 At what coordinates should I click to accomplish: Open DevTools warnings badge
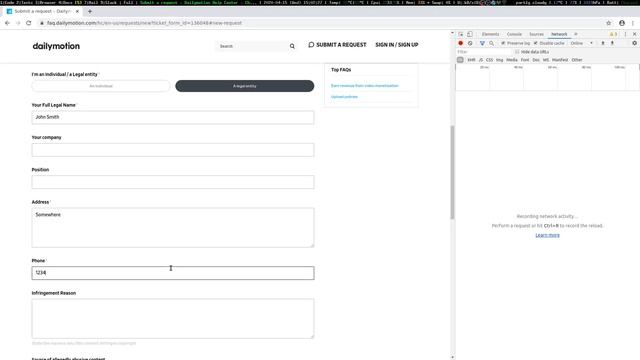coord(613,34)
